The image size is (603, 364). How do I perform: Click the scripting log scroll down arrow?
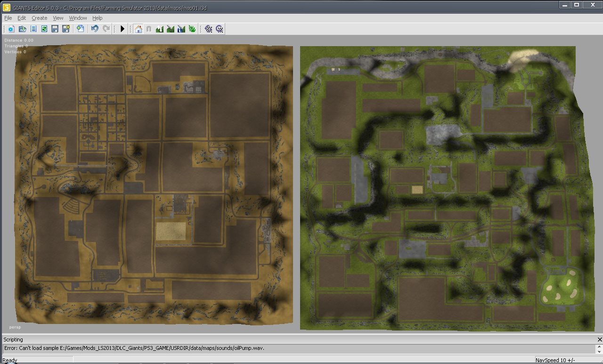(599, 351)
